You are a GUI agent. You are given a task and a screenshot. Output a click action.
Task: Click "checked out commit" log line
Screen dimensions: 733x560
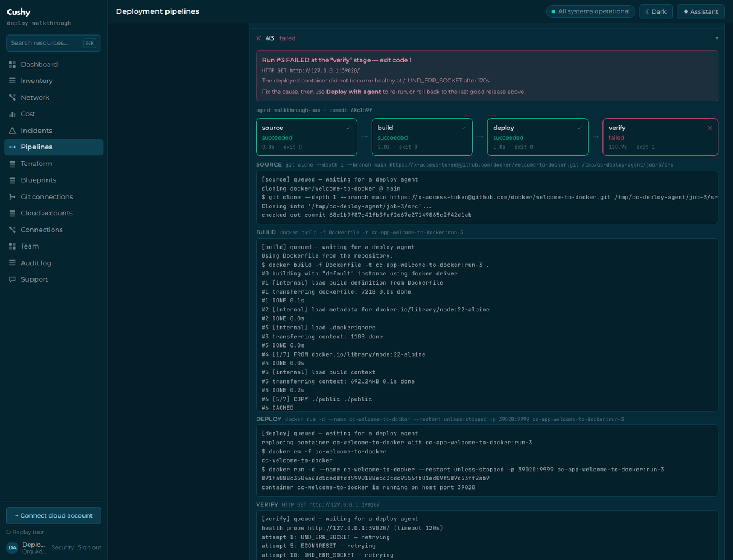point(366,215)
